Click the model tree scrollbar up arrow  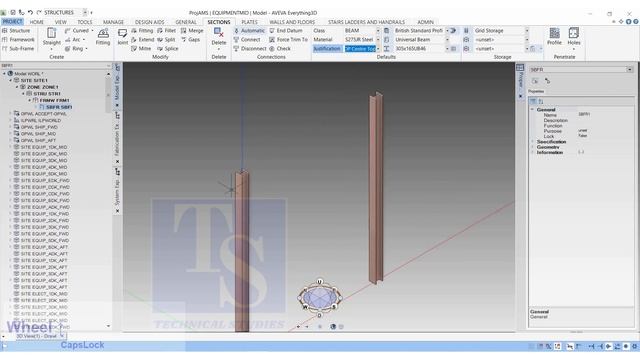click(x=108, y=74)
